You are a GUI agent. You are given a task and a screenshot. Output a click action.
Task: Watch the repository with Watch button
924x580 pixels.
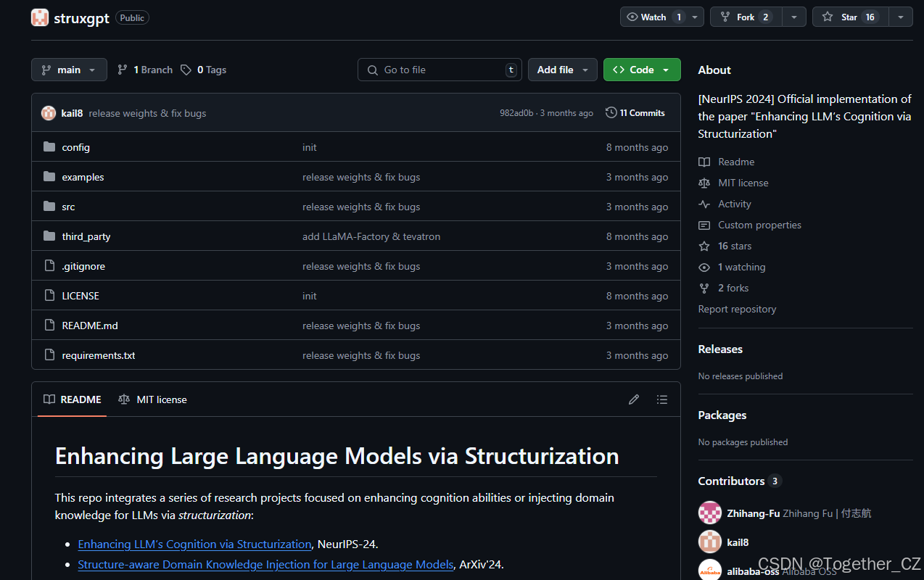click(x=653, y=17)
